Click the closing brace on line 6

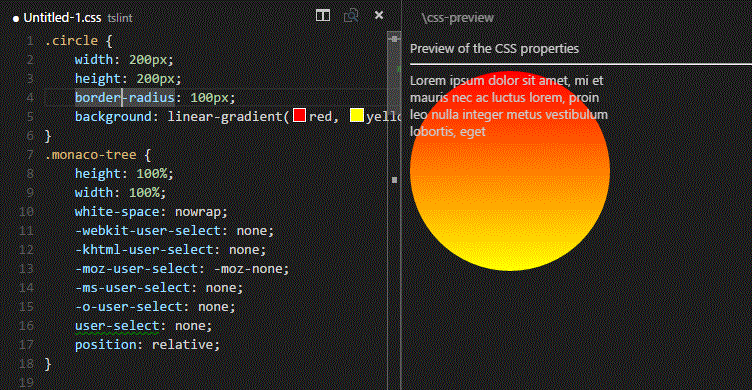click(x=47, y=136)
